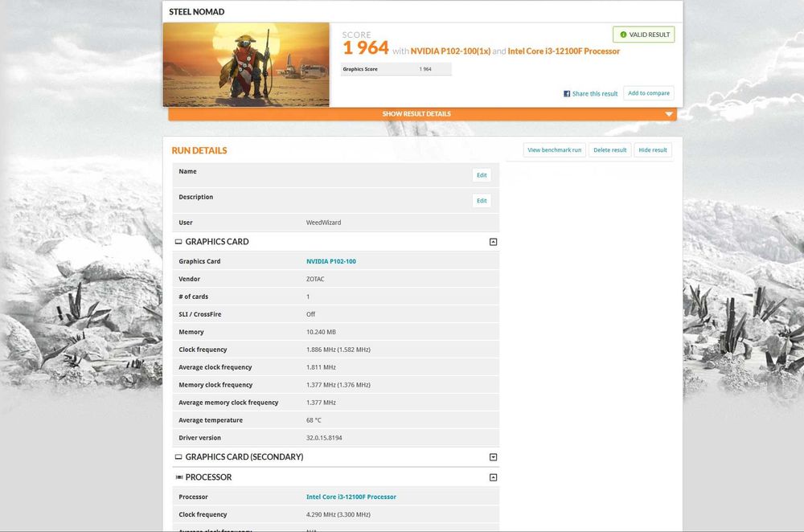Image resolution: width=804 pixels, height=532 pixels.
Task: Click the Valid Result info icon
Action: [x=623, y=35]
